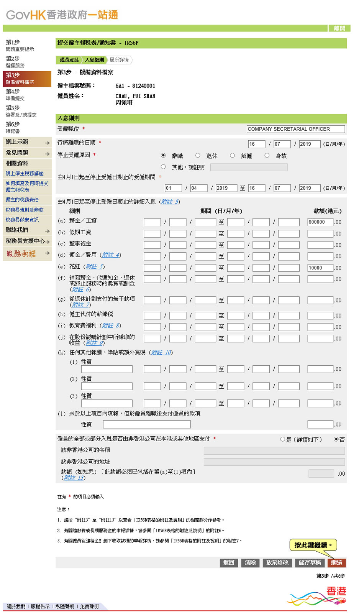Click the 離開 button at top right
Viewport: 364px width, 613px height.
339,28
